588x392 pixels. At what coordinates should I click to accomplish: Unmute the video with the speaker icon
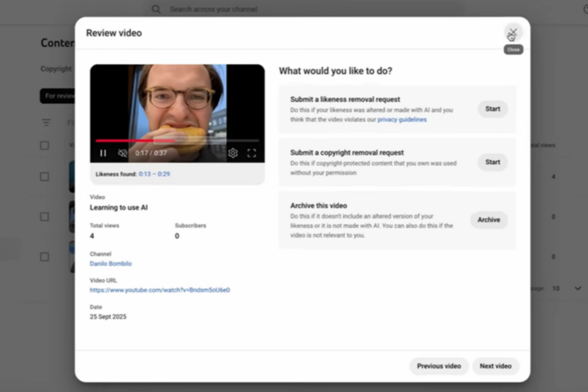123,153
